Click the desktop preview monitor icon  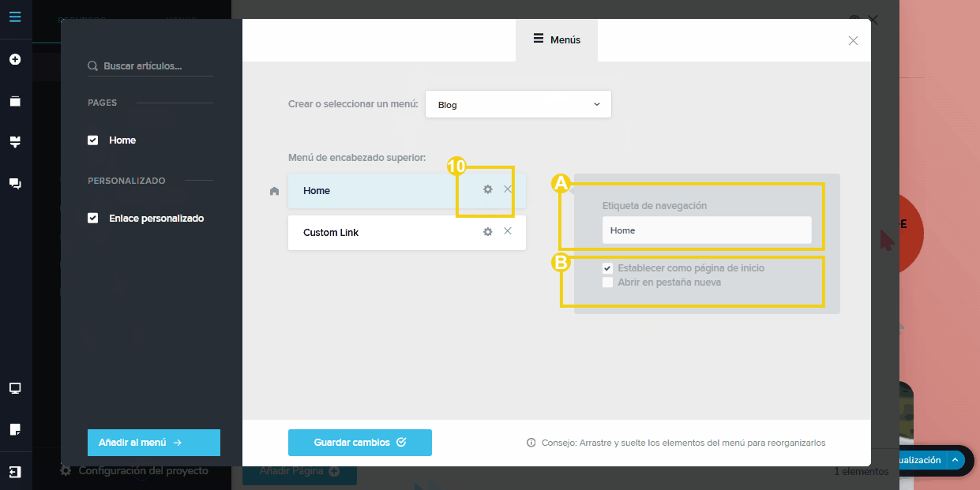[15, 388]
